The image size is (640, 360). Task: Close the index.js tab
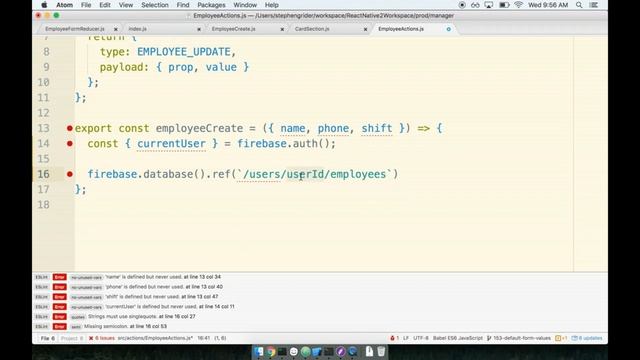(199, 29)
